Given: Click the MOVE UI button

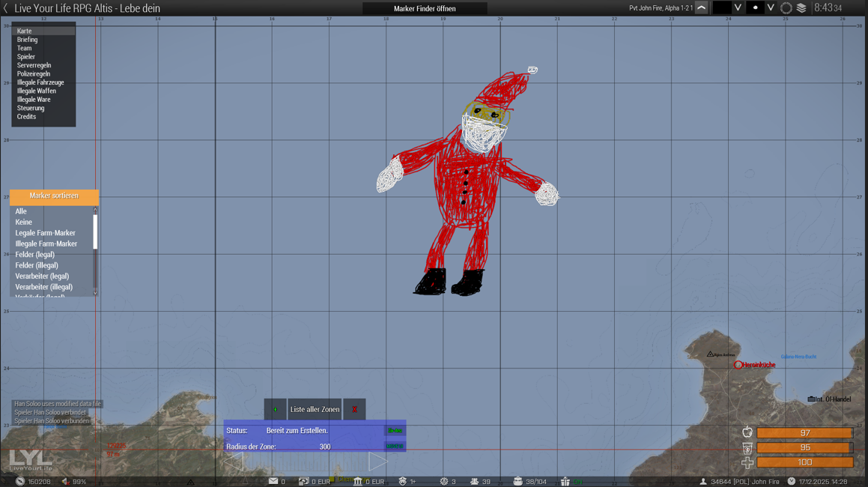Looking at the screenshot, I should click(395, 446).
